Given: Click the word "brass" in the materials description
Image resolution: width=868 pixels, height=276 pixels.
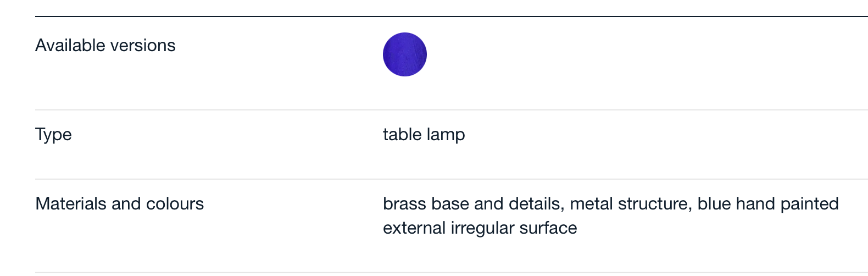Looking at the screenshot, I should (404, 204).
